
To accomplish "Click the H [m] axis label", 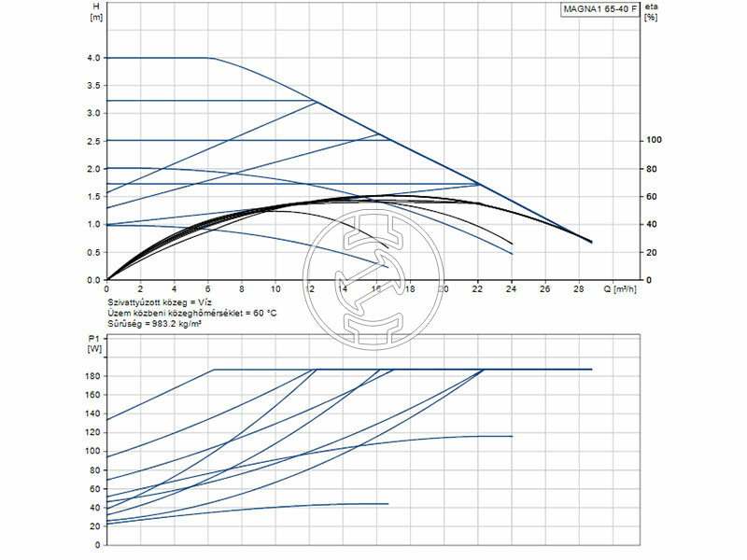I will click(95, 13).
